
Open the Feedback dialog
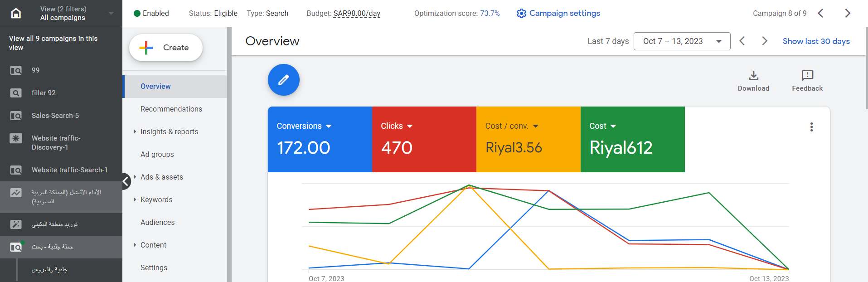pos(807,81)
